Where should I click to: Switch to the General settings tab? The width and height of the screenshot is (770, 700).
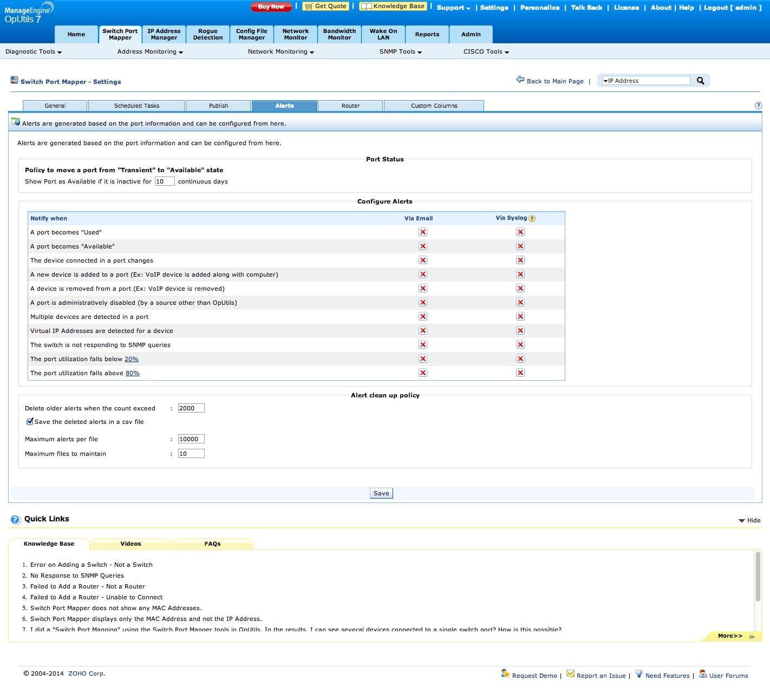[55, 106]
